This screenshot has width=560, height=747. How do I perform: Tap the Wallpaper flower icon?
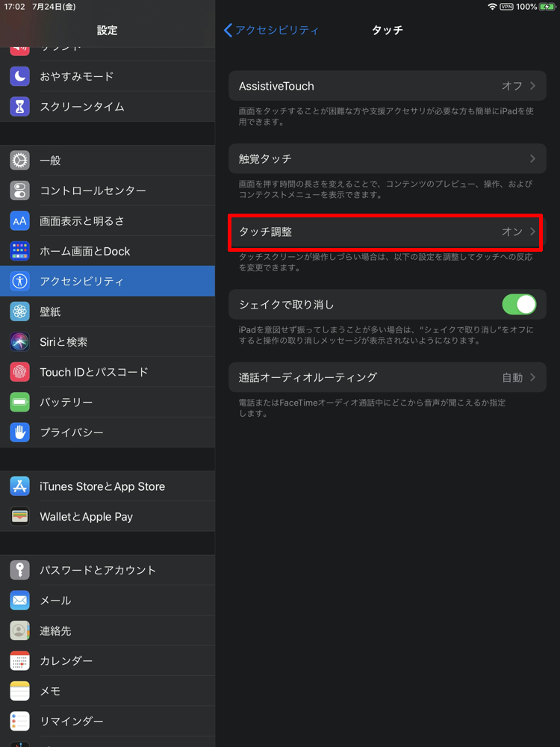point(19,311)
